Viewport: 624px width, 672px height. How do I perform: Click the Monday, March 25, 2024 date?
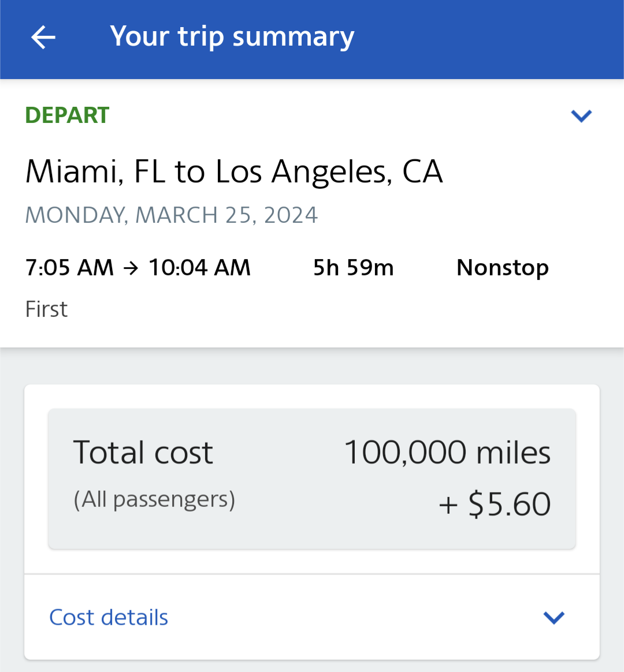pos(172,215)
